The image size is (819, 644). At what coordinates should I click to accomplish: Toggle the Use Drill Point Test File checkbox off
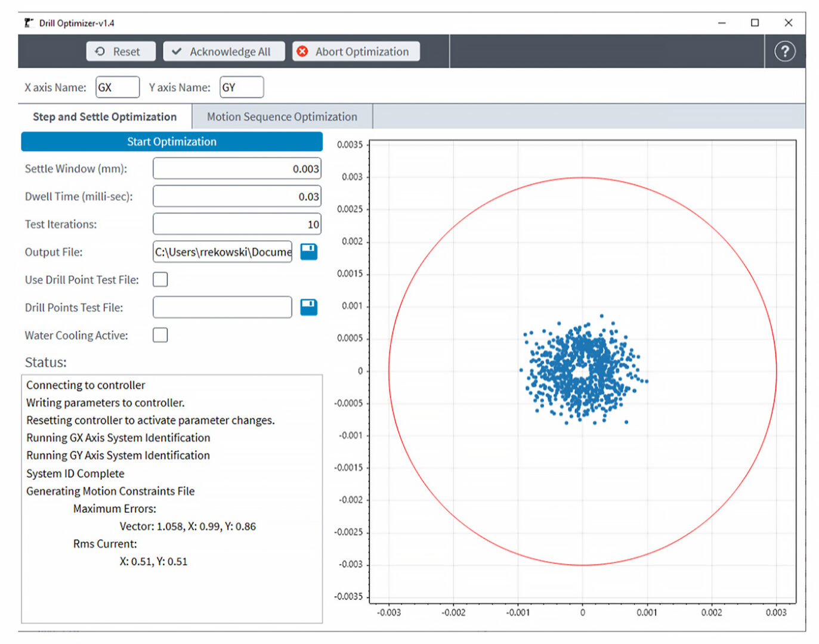pyautogui.click(x=160, y=279)
